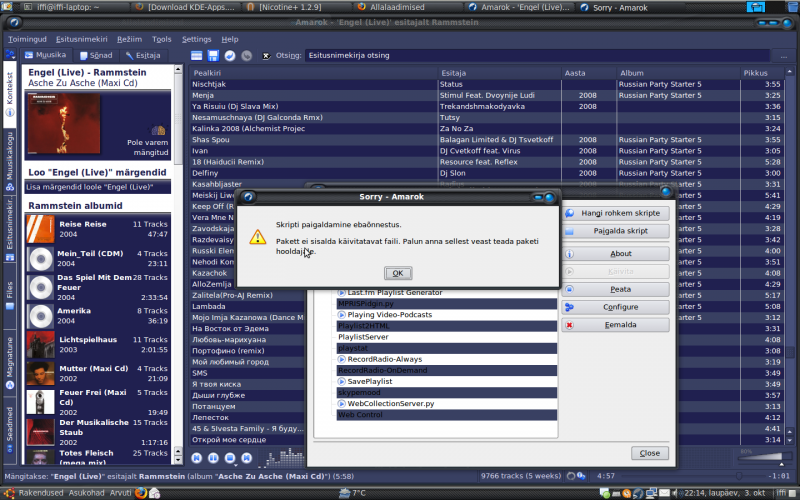The width and height of the screenshot is (800, 500).
Task: Click OK in the Sorry dialog
Action: pos(398,273)
